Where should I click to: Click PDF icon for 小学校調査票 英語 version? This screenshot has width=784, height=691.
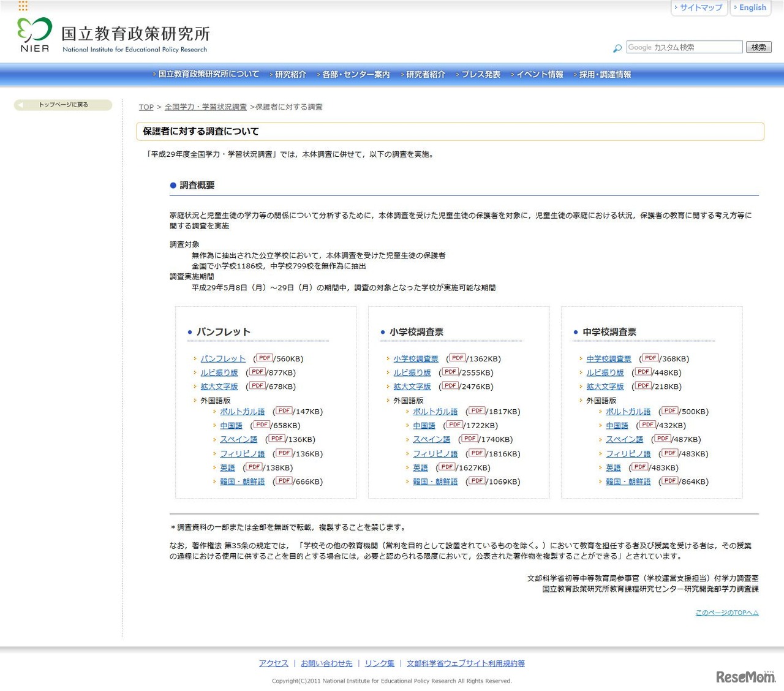click(x=447, y=467)
